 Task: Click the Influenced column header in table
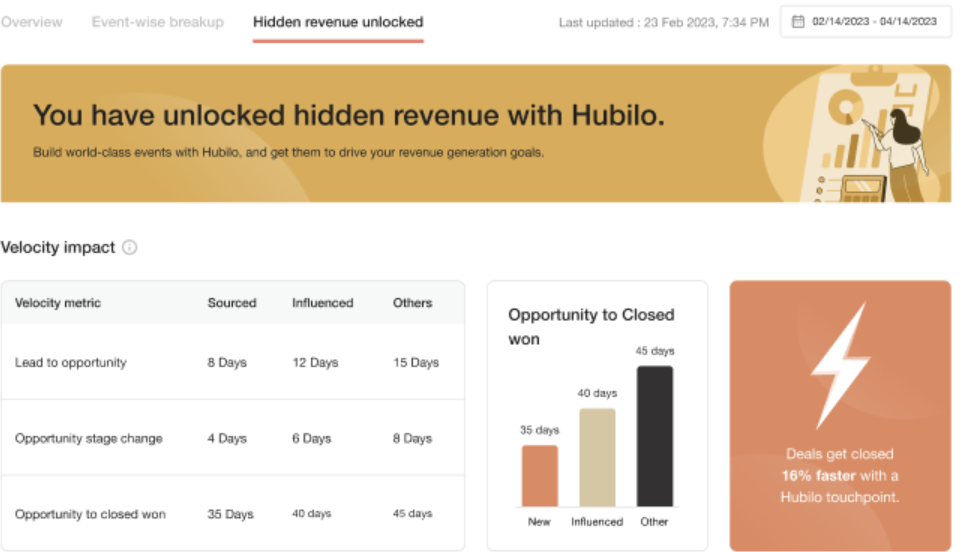point(323,303)
